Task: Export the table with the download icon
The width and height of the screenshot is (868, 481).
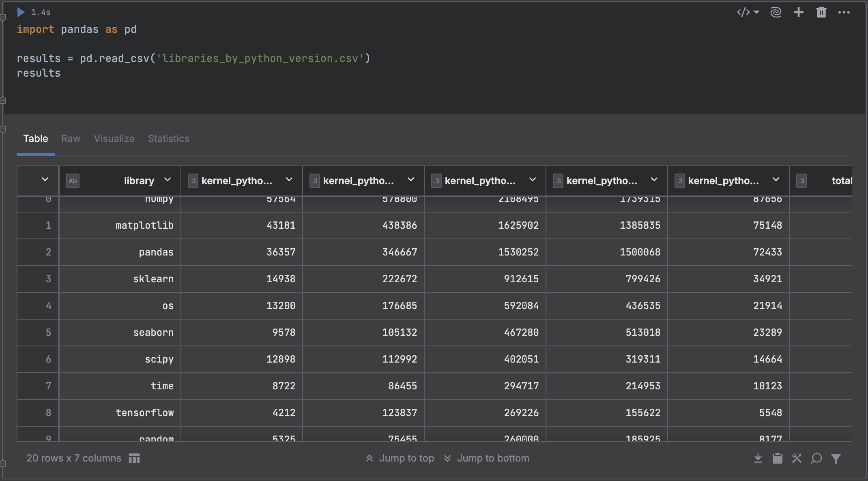Action: click(758, 458)
